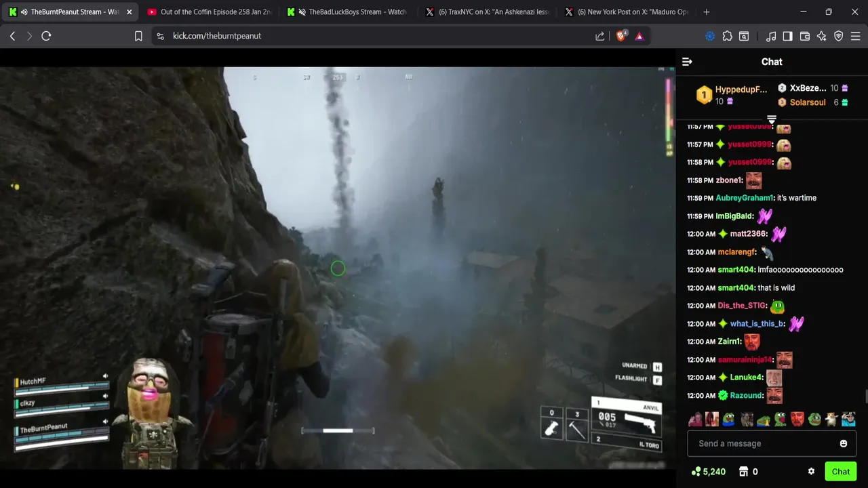Switch to TraxNYC on X tab
Viewport: 868px width, 488px height.
click(x=487, y=12)
